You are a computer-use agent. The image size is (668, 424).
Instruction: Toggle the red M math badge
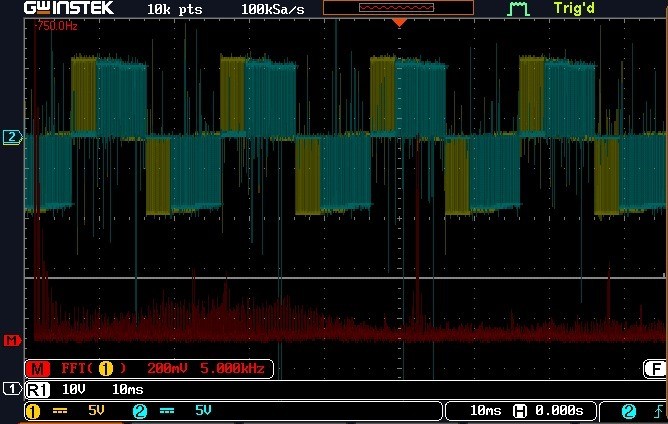click(x=37, y=369)
